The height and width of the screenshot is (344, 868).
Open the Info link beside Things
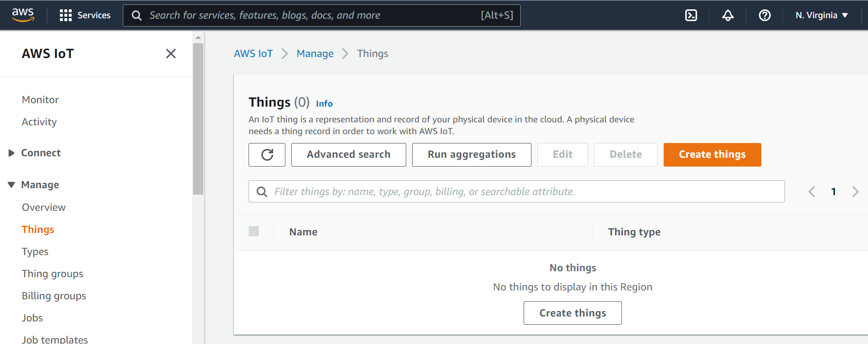point(324,104)
